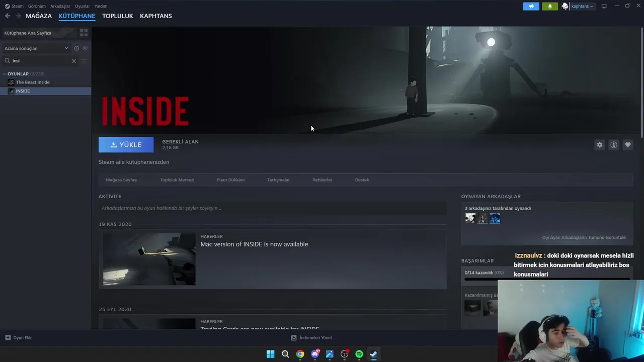Screen dimensions: 644x362
Task: Select the INSIDE game in the list
Action: click(x=45, y=91)
